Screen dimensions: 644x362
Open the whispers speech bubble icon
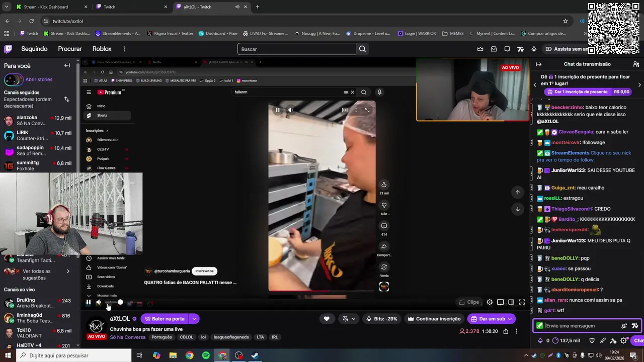[x=507, y=49]
